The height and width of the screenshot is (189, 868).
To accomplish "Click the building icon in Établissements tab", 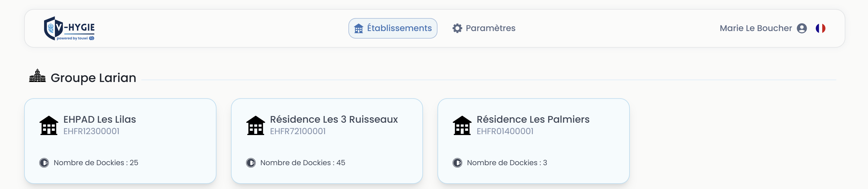I will coord(359,29).
